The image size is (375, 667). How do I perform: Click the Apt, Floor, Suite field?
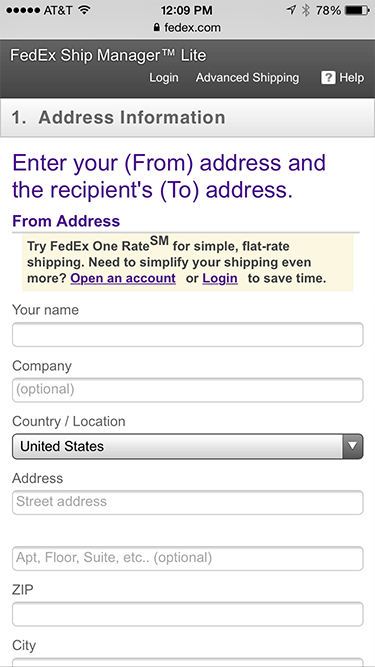tap(188, 559)
